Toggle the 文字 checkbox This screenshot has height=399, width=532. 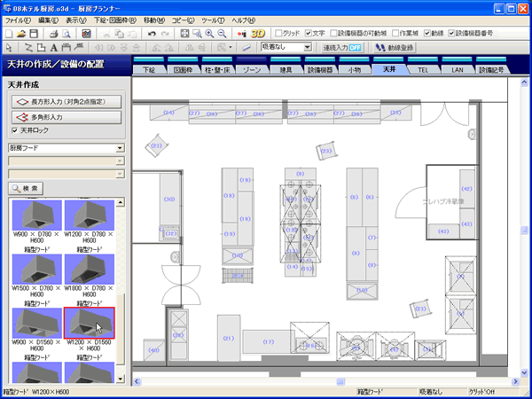click(x=308, y=33)
